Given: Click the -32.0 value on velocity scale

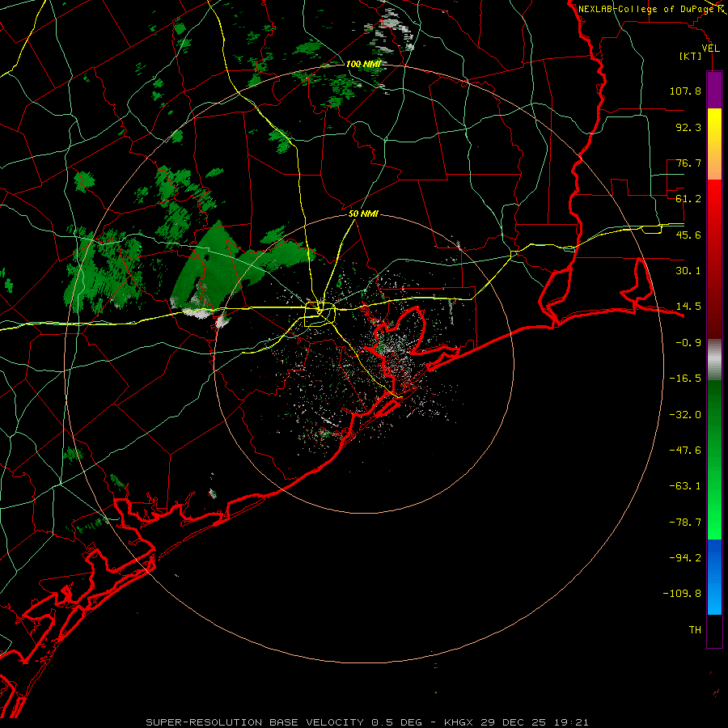Looking at the screenshot, I should coord(685,415).
